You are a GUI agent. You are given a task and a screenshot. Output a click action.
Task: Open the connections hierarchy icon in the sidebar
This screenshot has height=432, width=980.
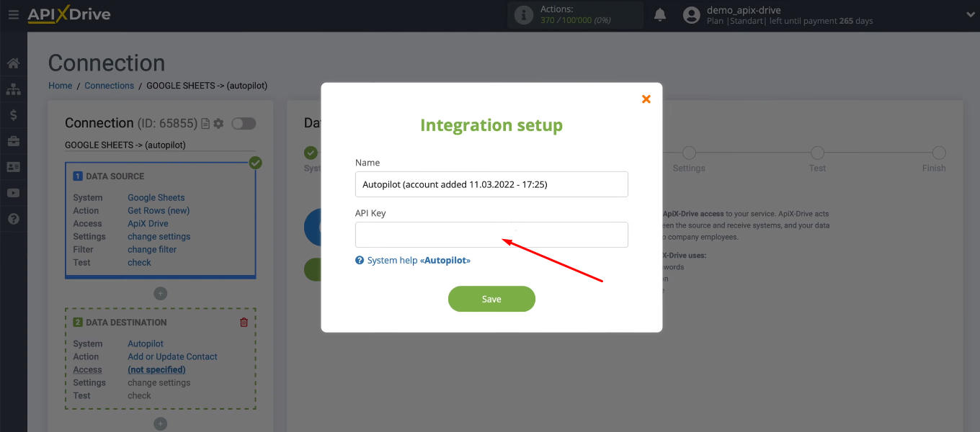click(x=13, y=89)
